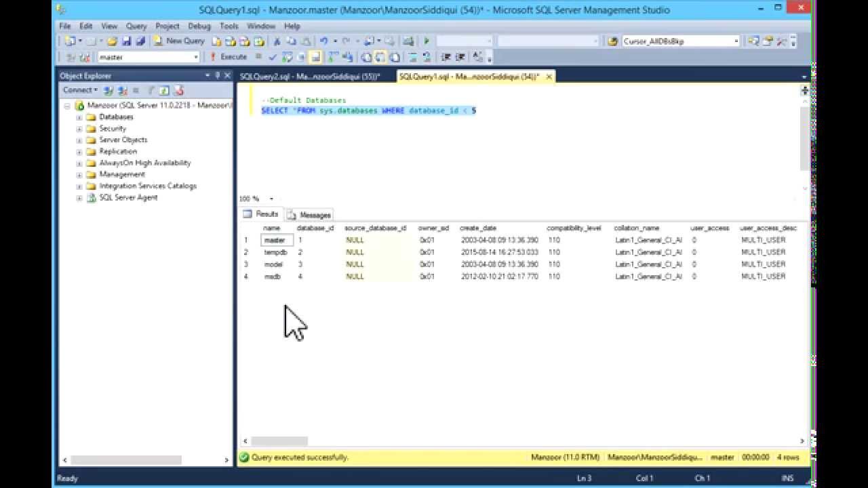Click last icon in Object Explorer toolbar
Image resolution: width=868 pixels, height=488 pixels.
[x=179, y=90]
